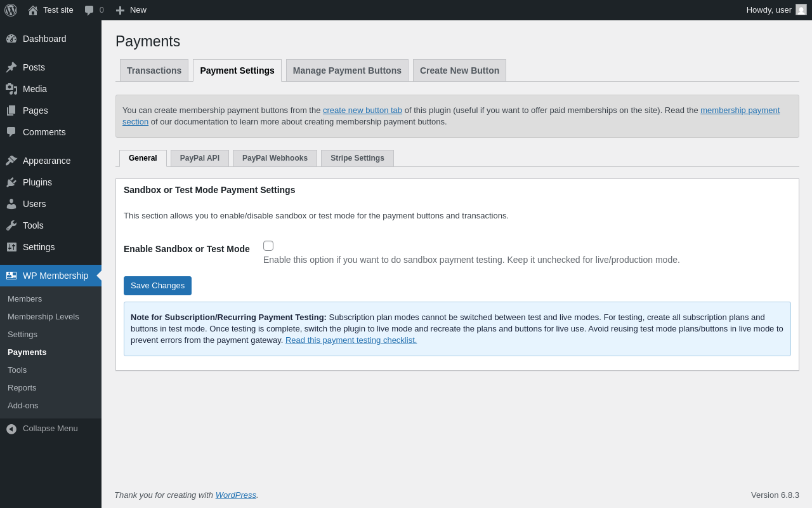The height and width of the screenshot is (508, 812).
Task: Enable Sandbox or Test Mode checkbox
Action: tap(268, 246)
